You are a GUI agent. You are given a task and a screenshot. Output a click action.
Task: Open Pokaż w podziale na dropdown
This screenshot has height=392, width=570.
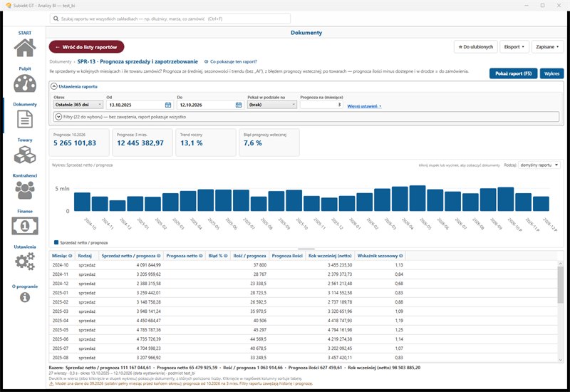(272, 105)
